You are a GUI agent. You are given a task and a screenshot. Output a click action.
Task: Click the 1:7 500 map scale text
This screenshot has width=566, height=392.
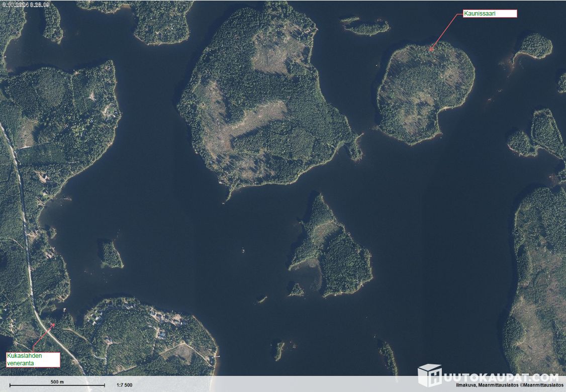click(124, 385)
